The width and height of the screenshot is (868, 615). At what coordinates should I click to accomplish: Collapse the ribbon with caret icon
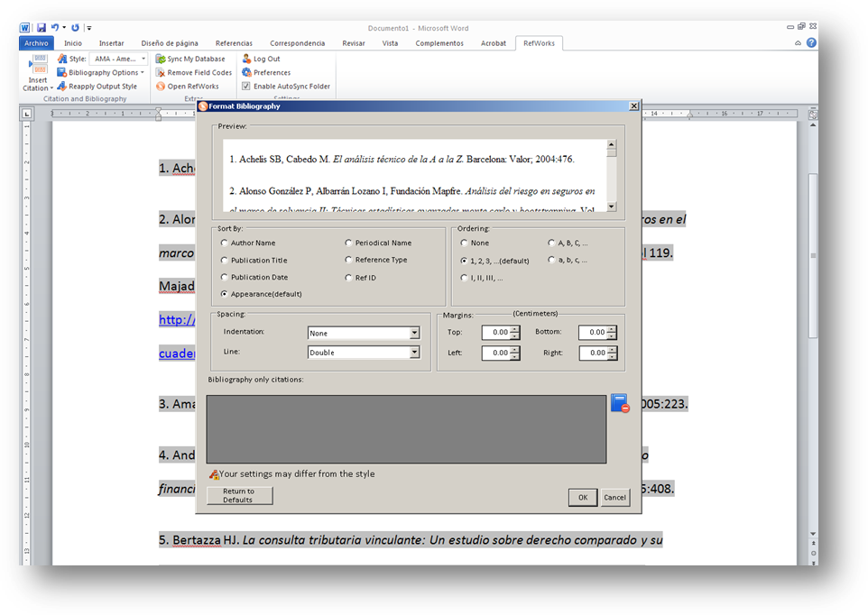point(798,42)
